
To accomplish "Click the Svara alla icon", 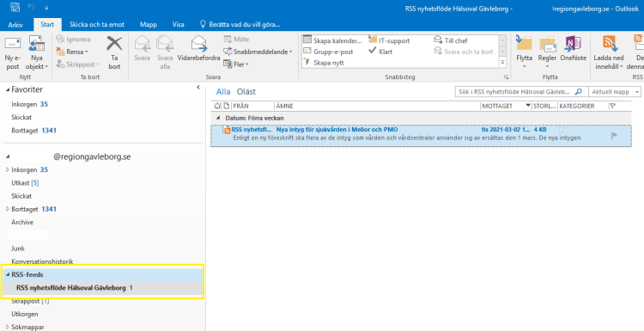I will 165,52.
